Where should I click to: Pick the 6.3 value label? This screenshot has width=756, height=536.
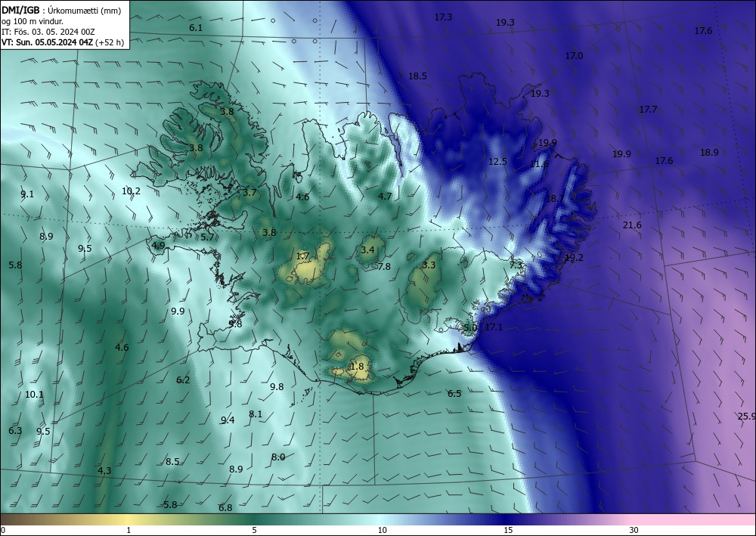click(15, 430)
